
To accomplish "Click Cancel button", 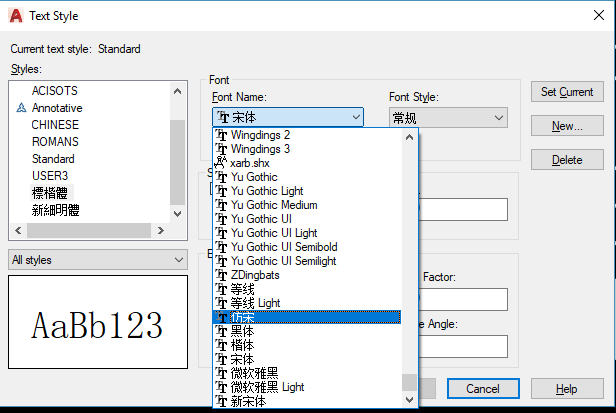I will coord(483,389).
